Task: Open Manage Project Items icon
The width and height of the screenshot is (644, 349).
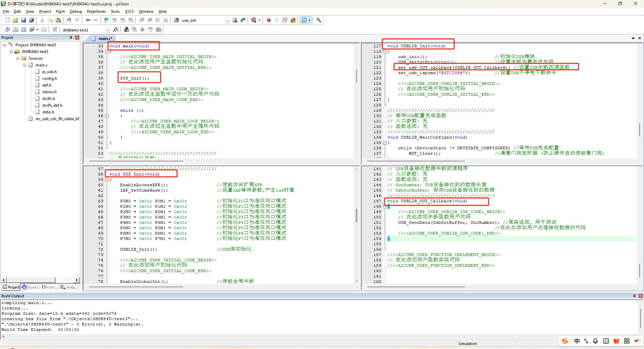Action: tap(126, 30)
